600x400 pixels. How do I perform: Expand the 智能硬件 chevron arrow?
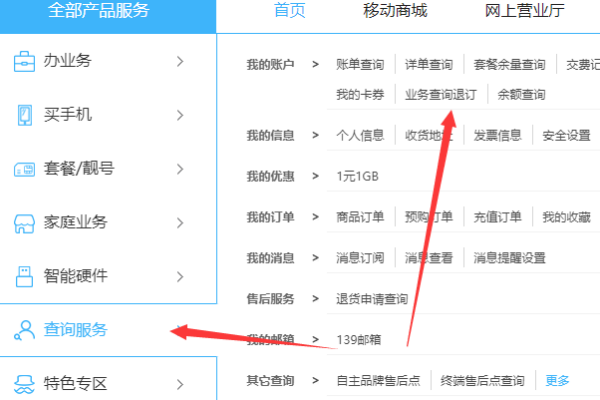pyautogui.click(x=180, y=277)
